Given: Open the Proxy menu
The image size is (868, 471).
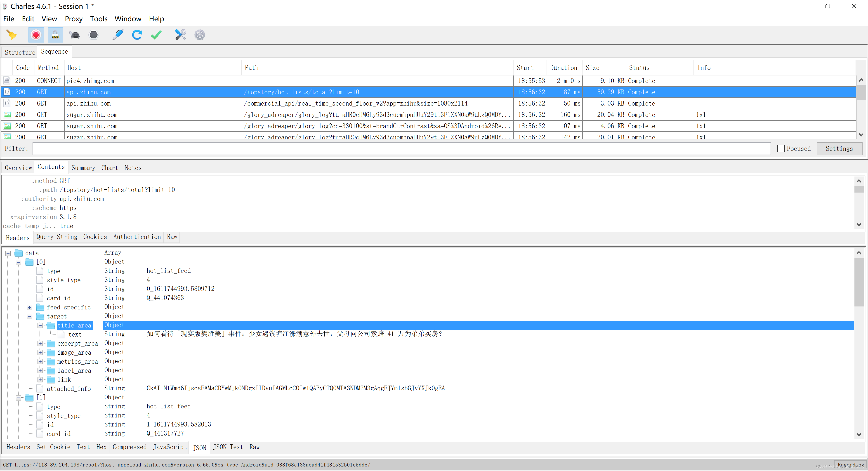Looking at the screenshot, I should [x=73, y=19].
